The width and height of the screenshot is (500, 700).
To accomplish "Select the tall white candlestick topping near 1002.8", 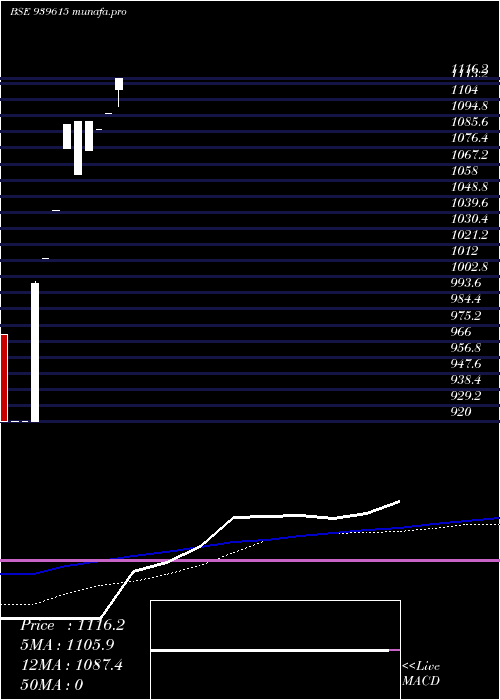I will 35,352.
